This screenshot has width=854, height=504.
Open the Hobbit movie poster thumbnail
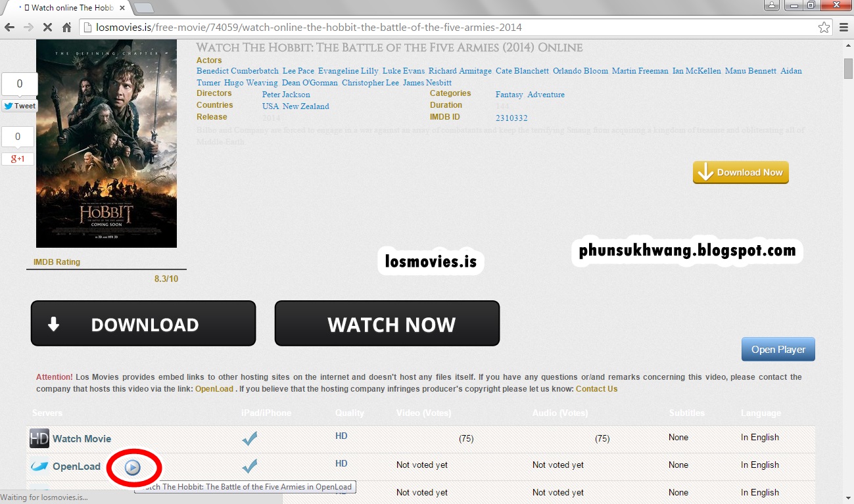[x=107, y=143]
